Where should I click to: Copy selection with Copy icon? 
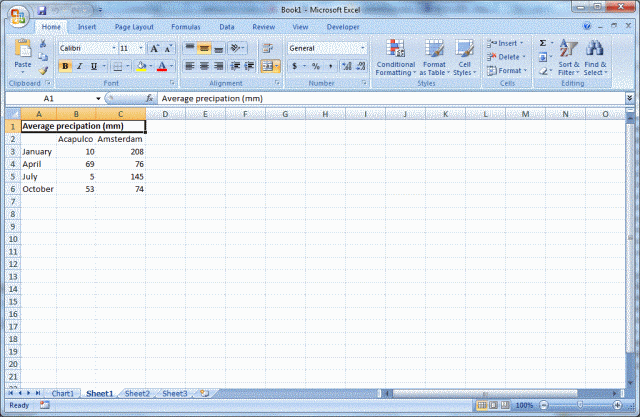point(43,57)
